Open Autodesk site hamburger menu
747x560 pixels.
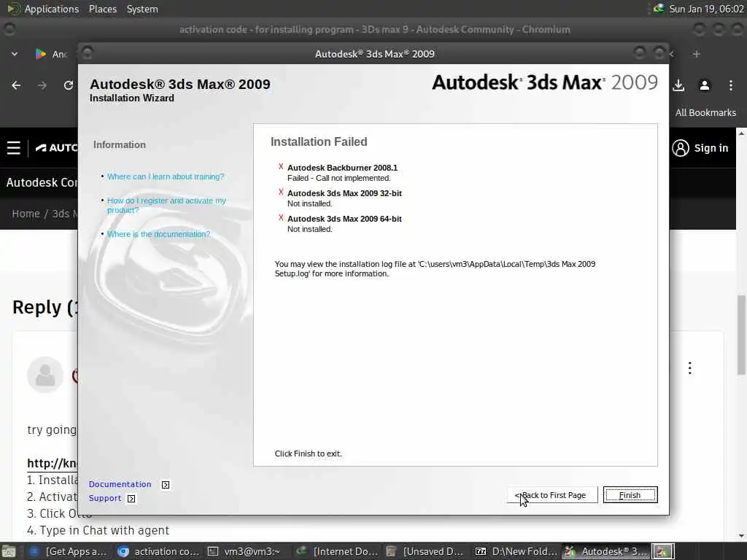(x=14, y=148)
